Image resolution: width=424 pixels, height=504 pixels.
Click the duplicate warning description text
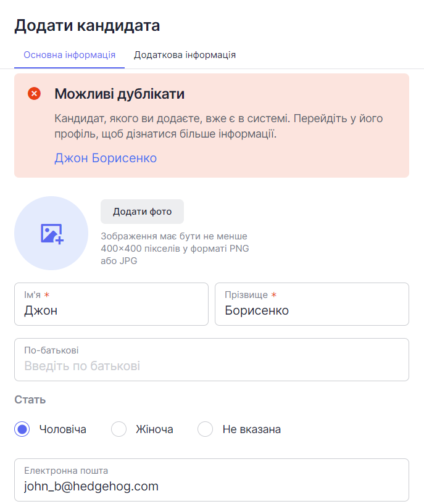pos(218,126)
